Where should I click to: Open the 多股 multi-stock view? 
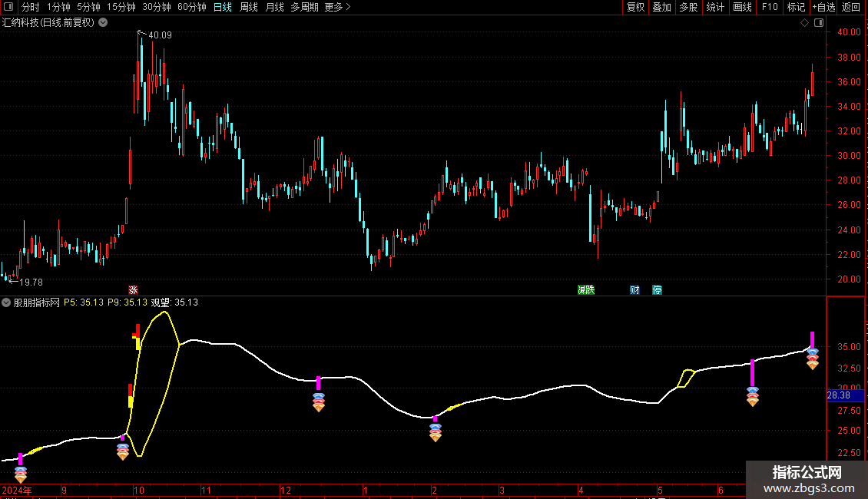click(x=688, y=7)
